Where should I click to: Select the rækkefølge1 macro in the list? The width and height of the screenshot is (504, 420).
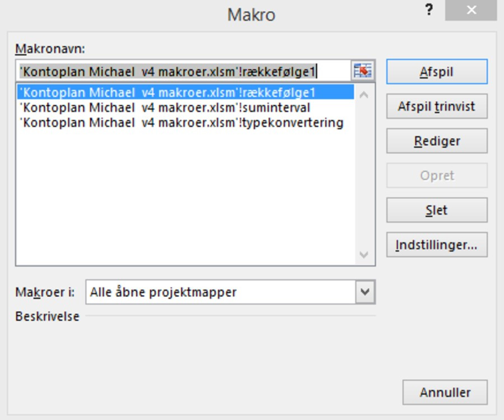pos(168,92)
